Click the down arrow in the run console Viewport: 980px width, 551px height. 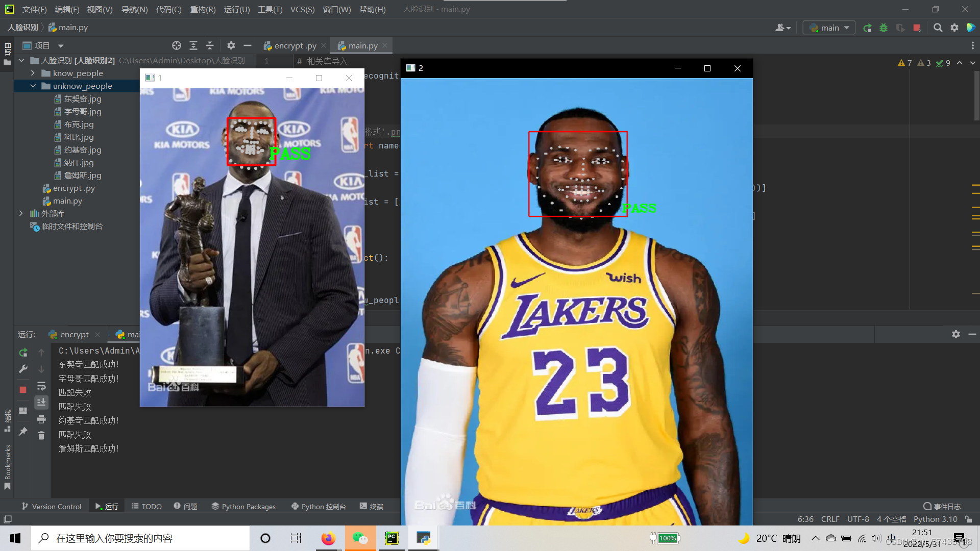(41, 369)
